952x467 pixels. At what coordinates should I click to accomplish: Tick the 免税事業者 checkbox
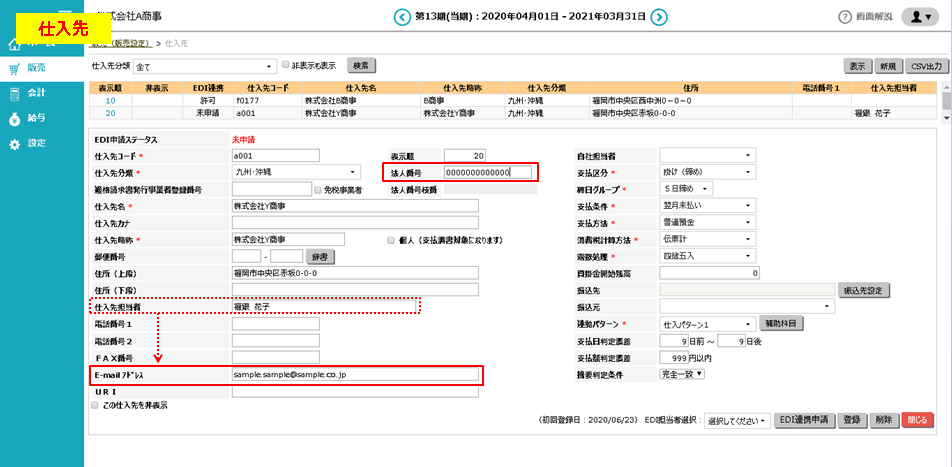317,189
